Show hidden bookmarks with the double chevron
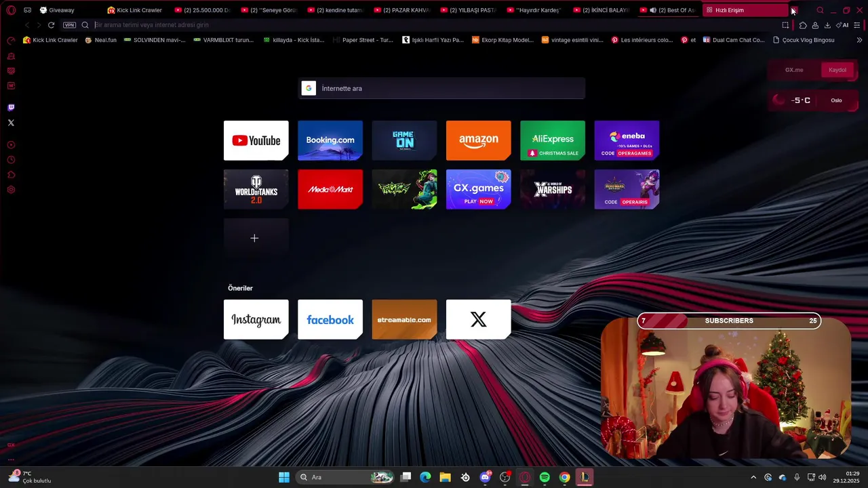Image resolution: width=868 pixels, height=488 pixels. tap(859, 40)
